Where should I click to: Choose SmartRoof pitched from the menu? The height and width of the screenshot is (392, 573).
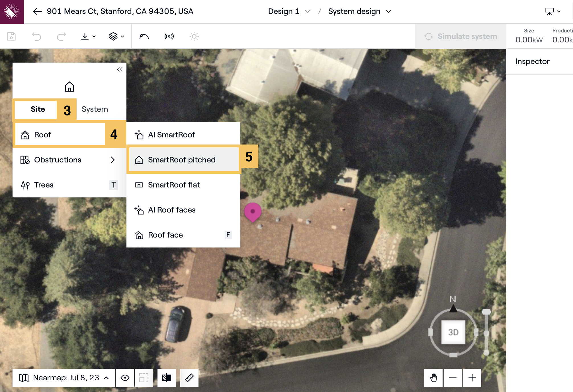(x=182, y=160)
